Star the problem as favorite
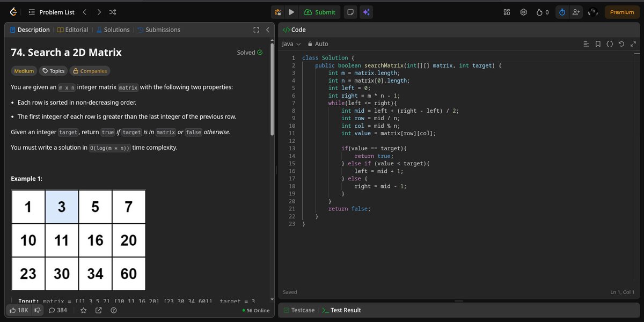This screenshot has height=322, width=644. 83,310
